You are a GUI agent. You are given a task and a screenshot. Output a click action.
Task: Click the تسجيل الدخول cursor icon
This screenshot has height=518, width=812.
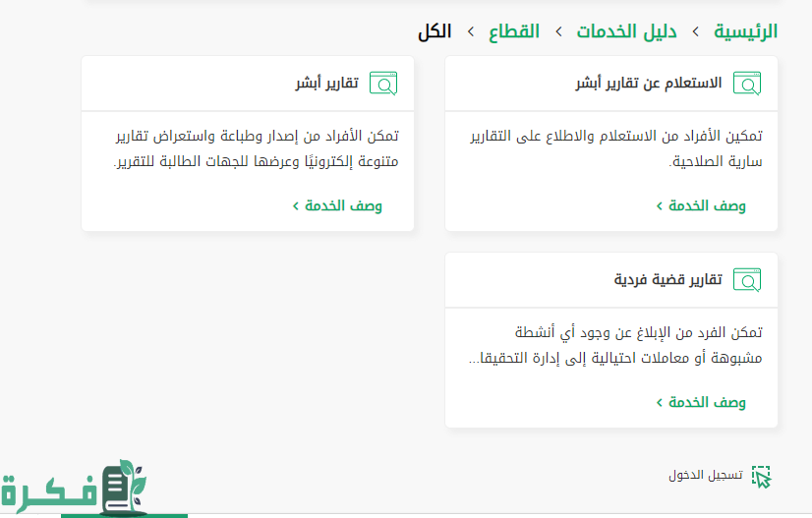(761, 477)
